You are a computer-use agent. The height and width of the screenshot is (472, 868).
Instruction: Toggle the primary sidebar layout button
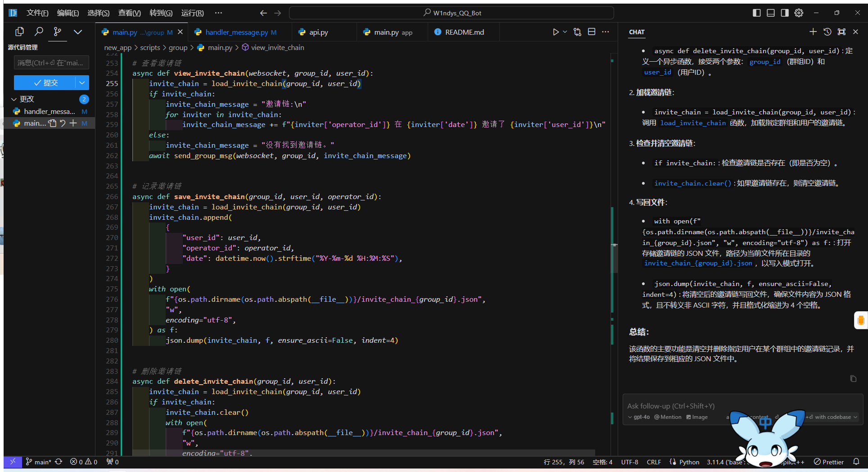tap(757, 13)
